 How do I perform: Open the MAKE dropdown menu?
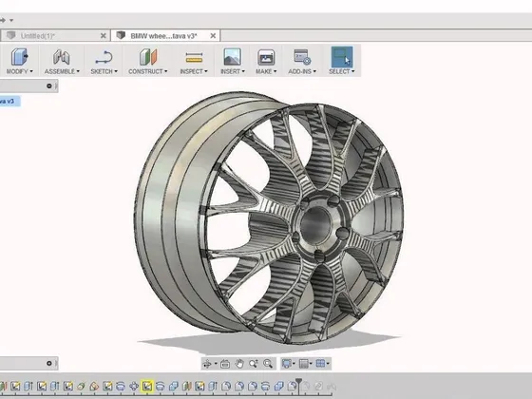[266, 71]
